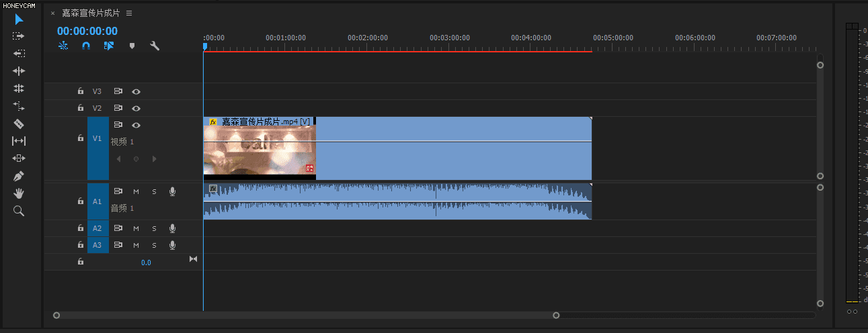Select the Ripple Edit tool
The height and width of the screenshot is (333, 868).
point(19,71)
